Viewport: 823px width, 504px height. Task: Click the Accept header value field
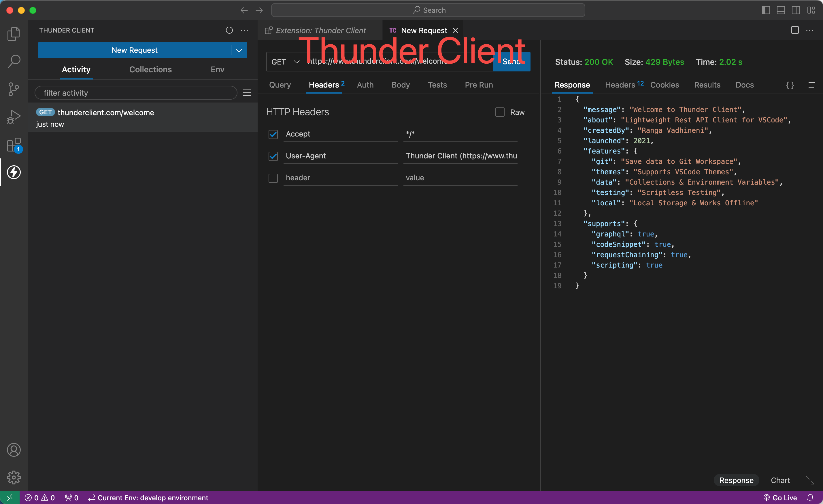point(460,134)
